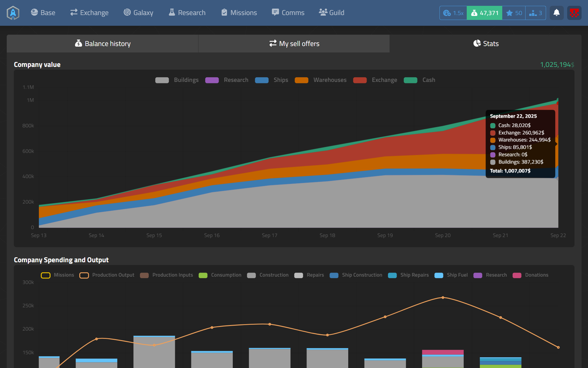This screenshot has width=588, height=368.
Task: Click the star points counter showing 50
Action: pyautogui.click(x=514, y=13)
